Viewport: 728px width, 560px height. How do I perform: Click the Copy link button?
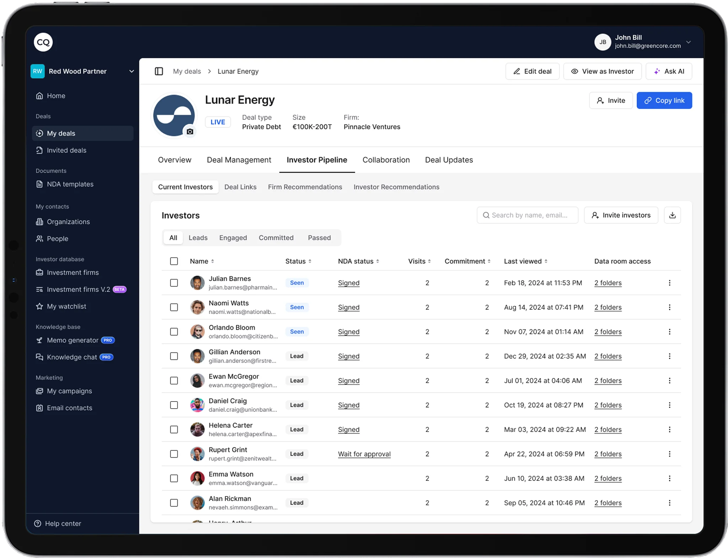point(664,101)
